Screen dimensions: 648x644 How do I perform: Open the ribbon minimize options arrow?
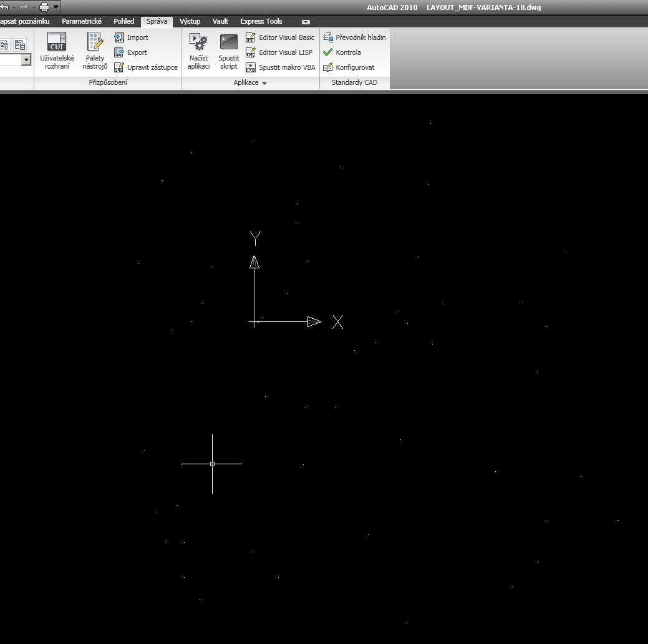pos(306,22)
